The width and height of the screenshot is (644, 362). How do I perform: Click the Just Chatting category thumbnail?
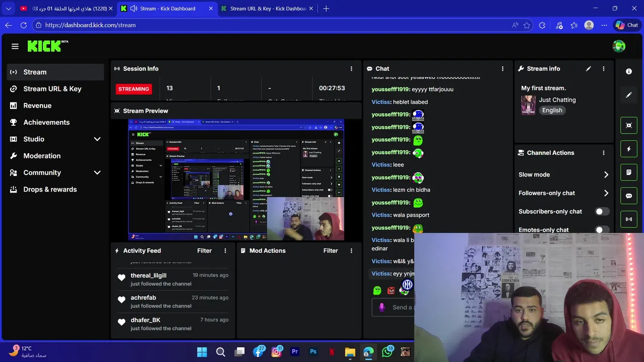pyautogui.click(x=528, y=105)
